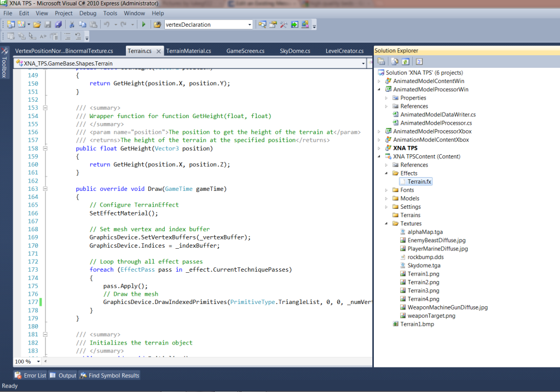Close the Terrain.cs tab

point(159,51)
